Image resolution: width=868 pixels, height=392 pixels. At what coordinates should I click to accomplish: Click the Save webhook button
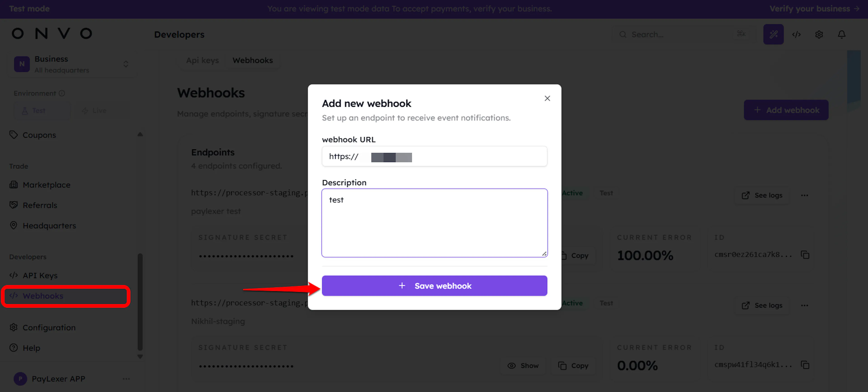(434, 286)
